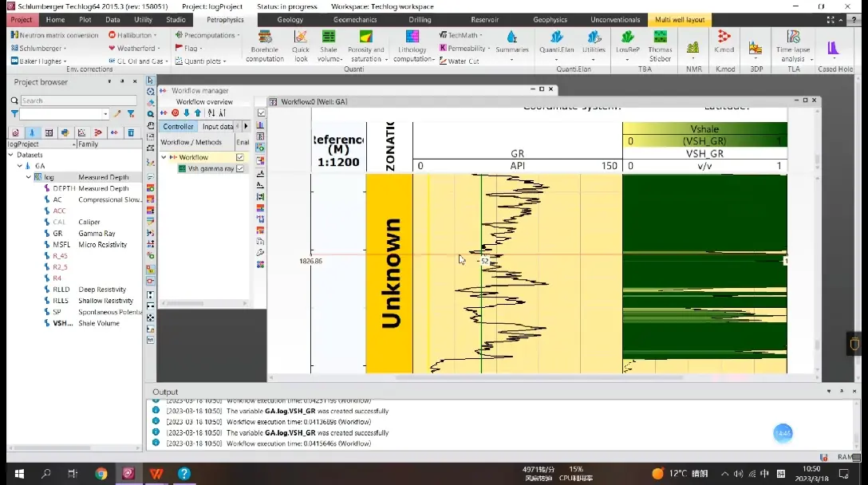The width and height of the screenshot is (868, 485).
Task: Open the Baker Hughes corrections dropdown
Action: 39,61
